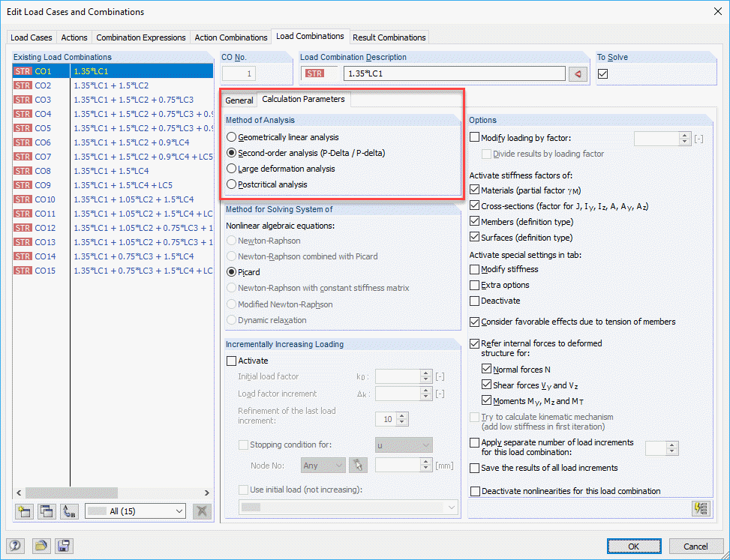
Task: Enable the Deactivate special setting
Action: pos(475,301)
